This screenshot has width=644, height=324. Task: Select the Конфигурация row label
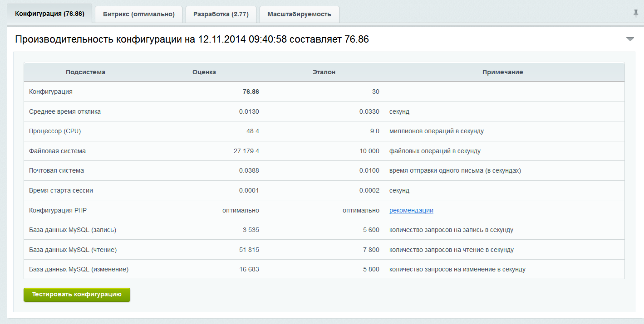[51, 92]
